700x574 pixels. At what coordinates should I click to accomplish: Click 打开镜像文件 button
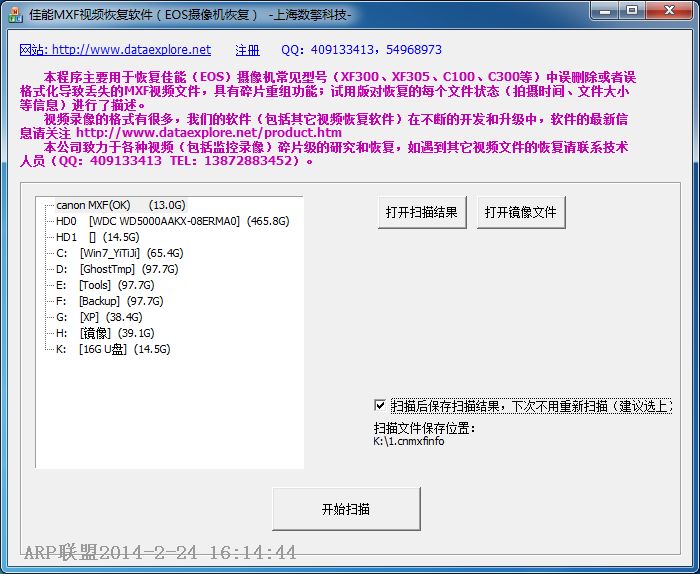point(521,212)
